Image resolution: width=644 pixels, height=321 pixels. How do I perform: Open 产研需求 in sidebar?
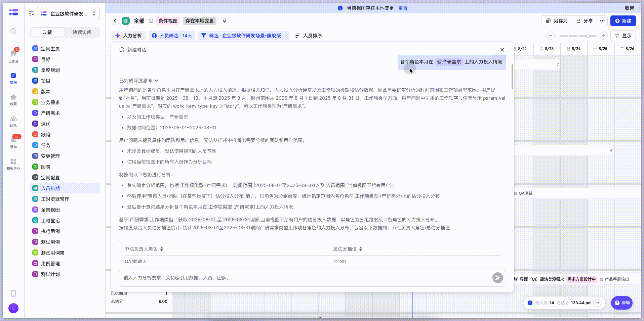pos(50,113)
